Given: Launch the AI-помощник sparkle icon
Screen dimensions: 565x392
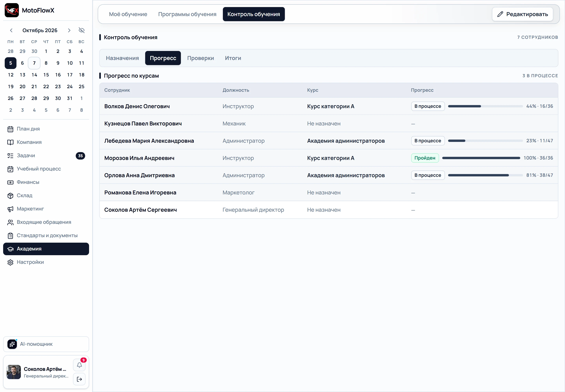Looking at the screenshot, I should [12, 344].
